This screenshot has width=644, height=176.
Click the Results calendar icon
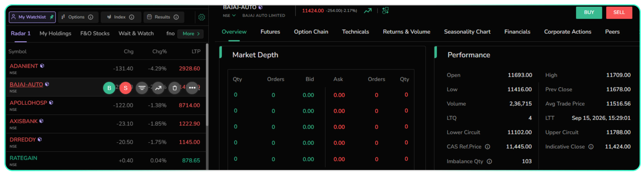pyautogui.click(x=149, y=17)
